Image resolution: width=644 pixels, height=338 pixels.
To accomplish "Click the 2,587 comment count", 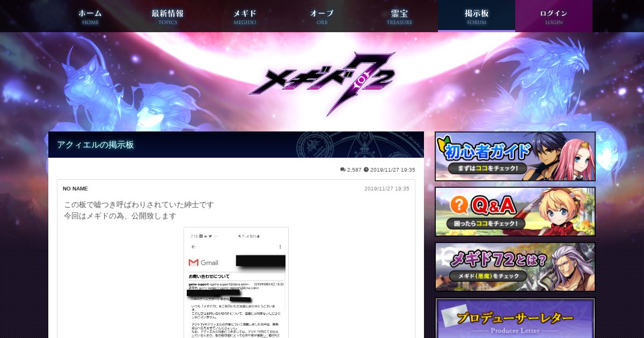I will (x=354, y=170).
